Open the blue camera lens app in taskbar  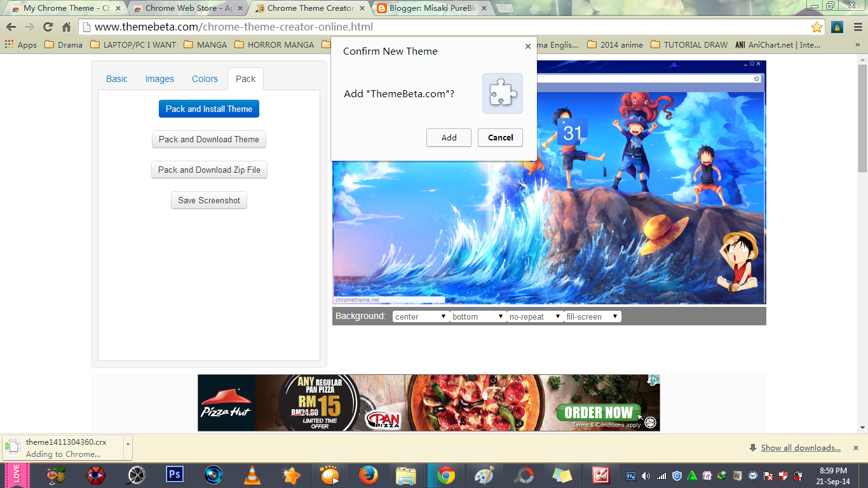point(214,475)
